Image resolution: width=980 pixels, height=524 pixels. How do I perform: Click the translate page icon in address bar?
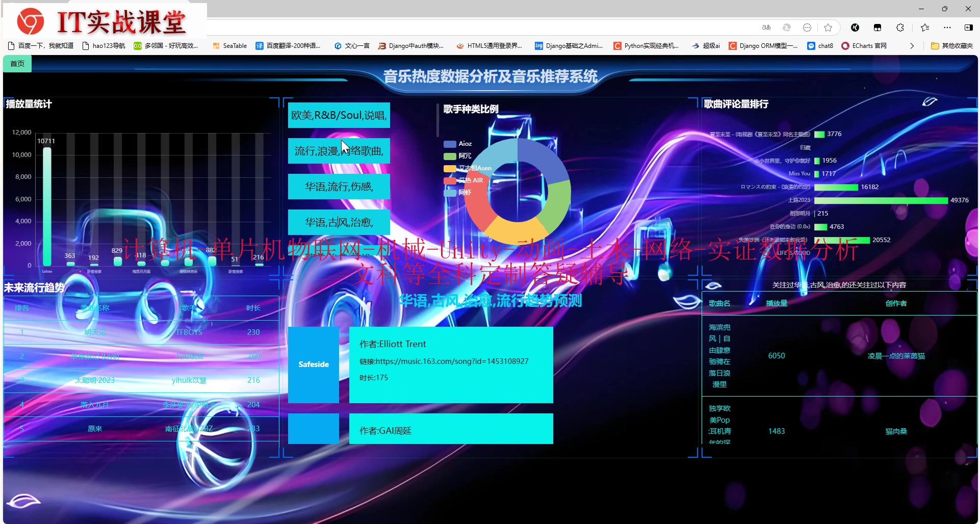coord(766,28)
